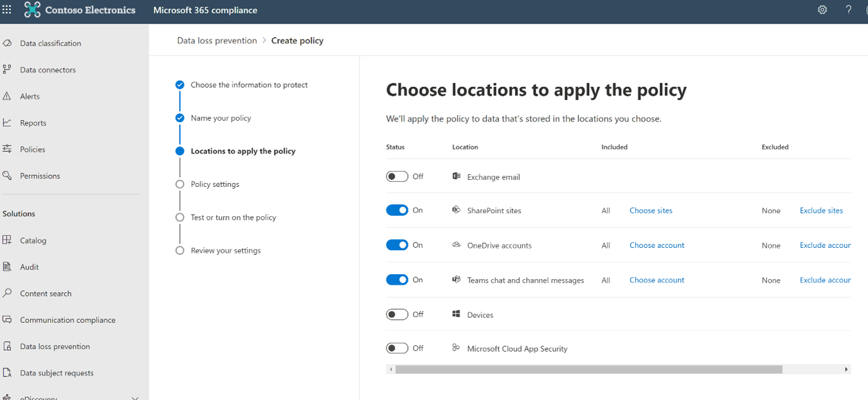Click the Catalog grid icon
Image resolution: width=868 pixels, height=400 pixels.
tap(7, 240)
